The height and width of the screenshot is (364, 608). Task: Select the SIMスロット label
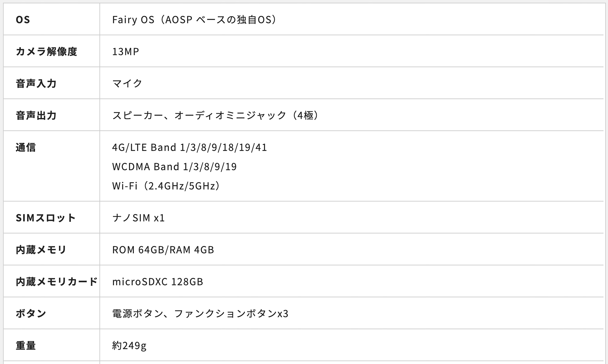point(45,218)
